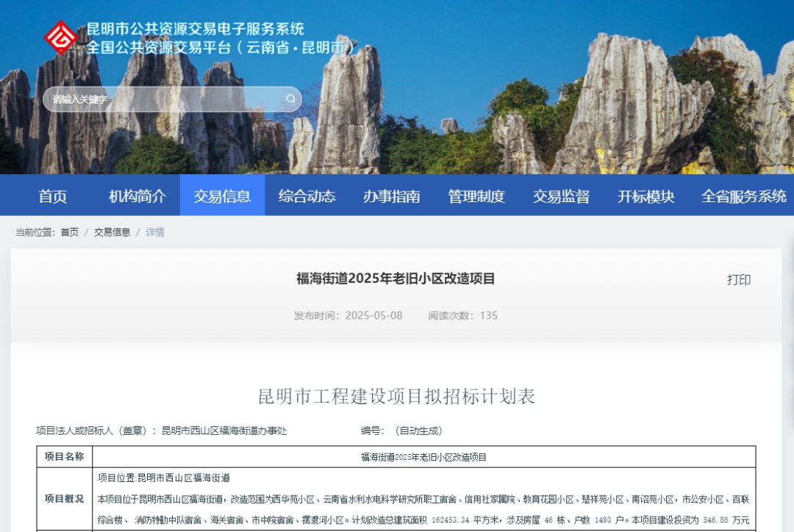Open the 机构简介 navigation menu item
This screenshot has height=532, width=794.
pyautogui.click(x=137, y=195)
